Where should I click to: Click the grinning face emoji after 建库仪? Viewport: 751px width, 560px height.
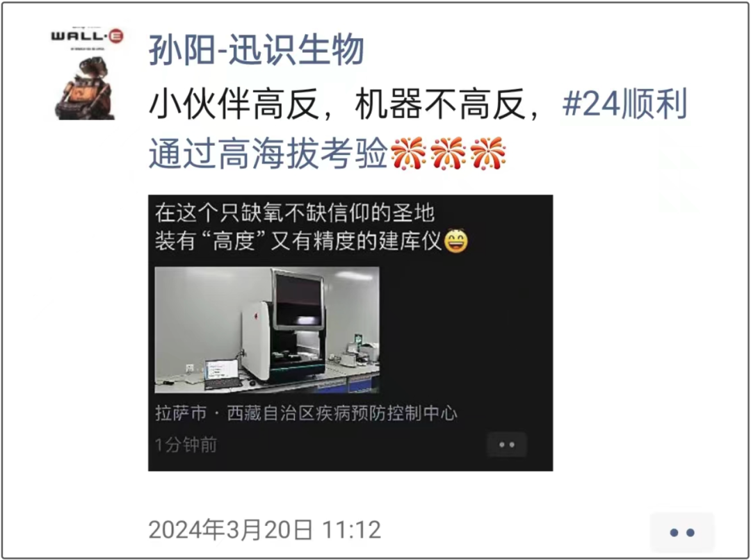coord(456,241)
